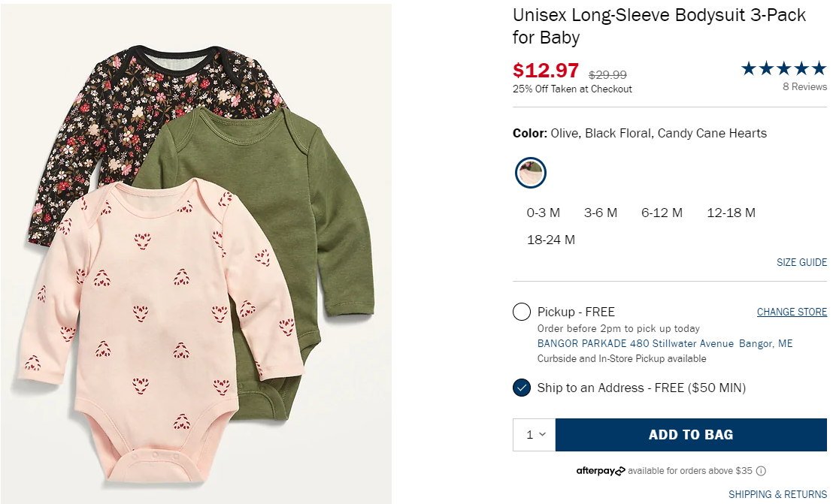The width and height of the screenshot is (833, 504).
Task: Choose size 3-6 M
Action: tap(601, 213)
